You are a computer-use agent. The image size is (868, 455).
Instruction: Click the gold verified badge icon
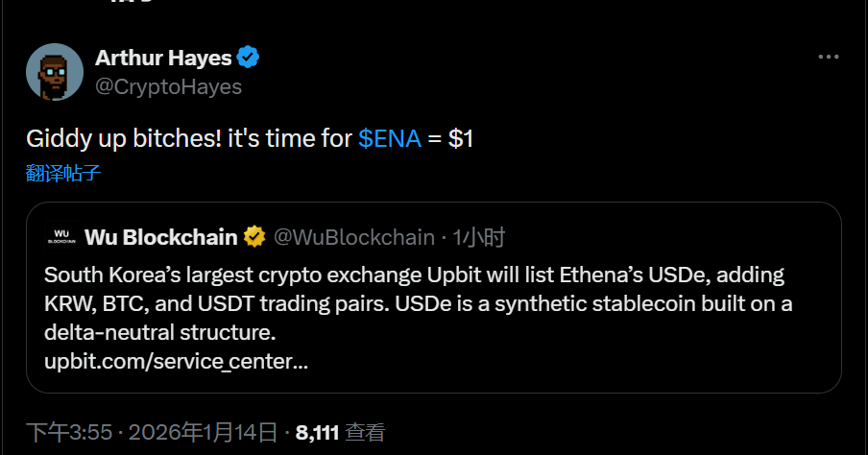(x=254, y=237)
